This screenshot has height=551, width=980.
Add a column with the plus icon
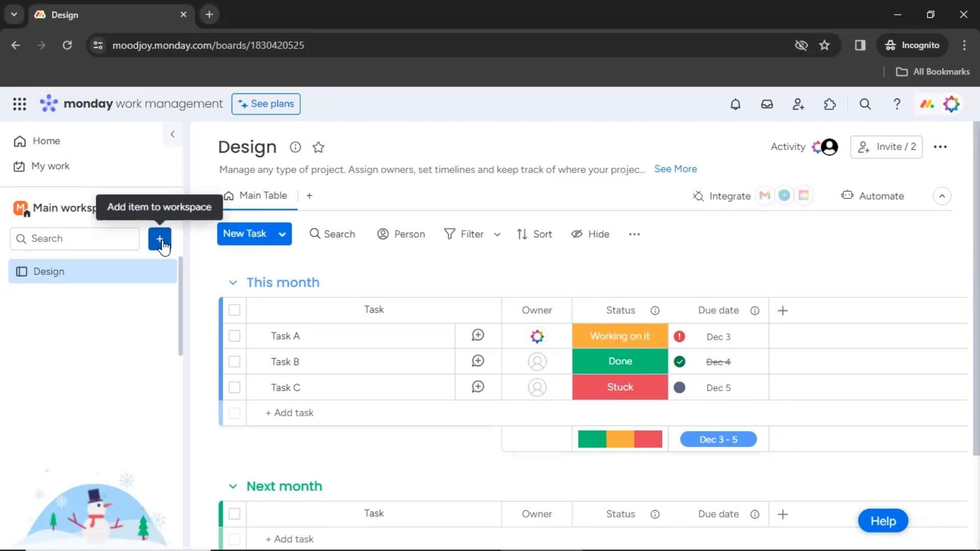tap(782, 311)
